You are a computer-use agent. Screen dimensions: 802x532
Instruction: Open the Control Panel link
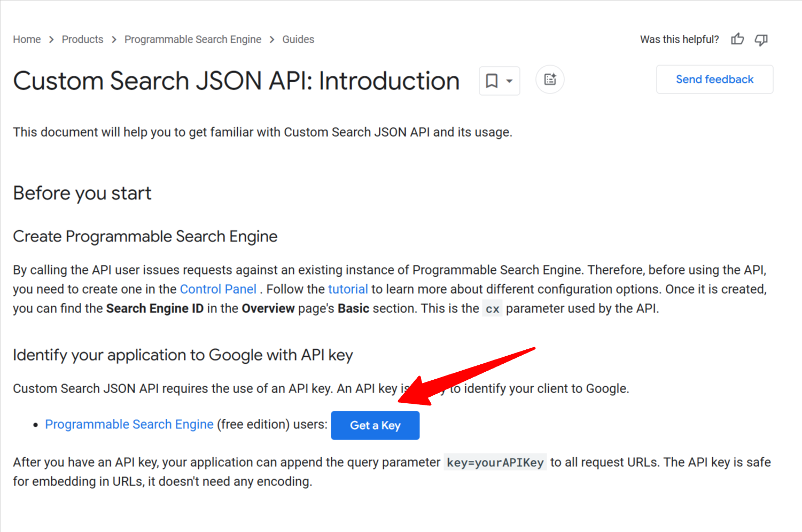click(x=218, y=289)
